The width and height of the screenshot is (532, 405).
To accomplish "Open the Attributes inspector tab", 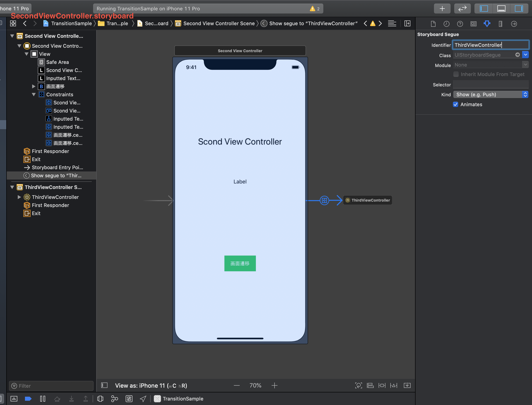I will 487,24.
